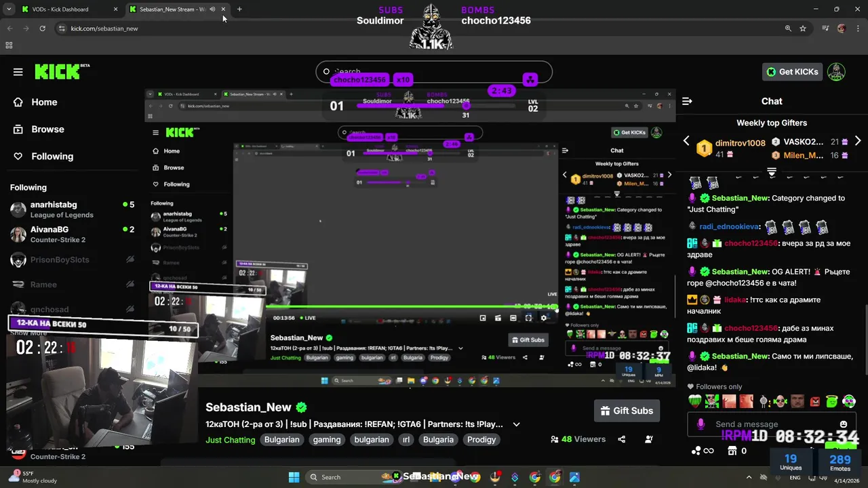Open the Just Chatting category link
868x488 pixels.
point(231,440)
